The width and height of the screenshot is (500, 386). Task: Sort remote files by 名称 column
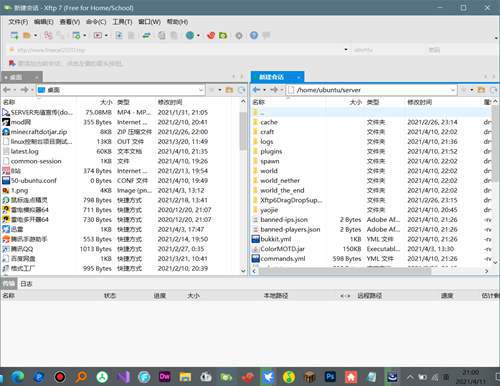[259, 102]
